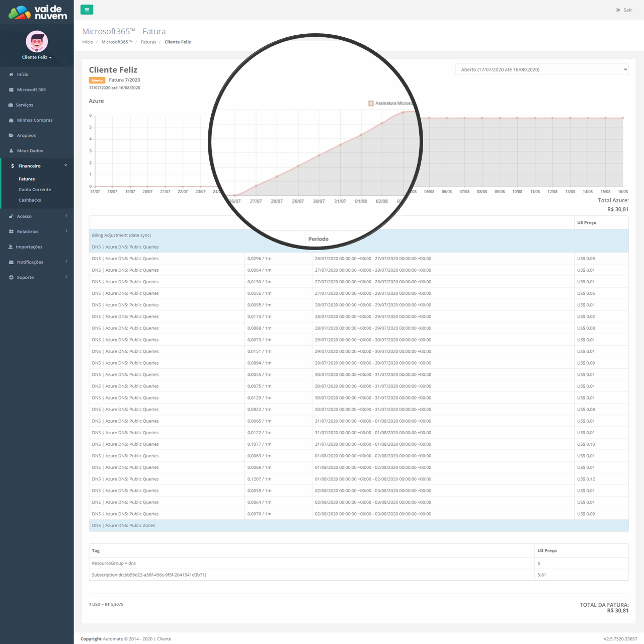644x644 pixels.
Task: Select Conta Corrente submenu item
Action: coord(35,190)
